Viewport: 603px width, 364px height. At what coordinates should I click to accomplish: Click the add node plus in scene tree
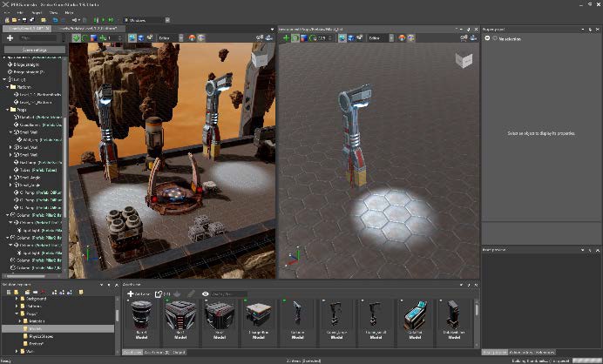(x=9, y=38)
